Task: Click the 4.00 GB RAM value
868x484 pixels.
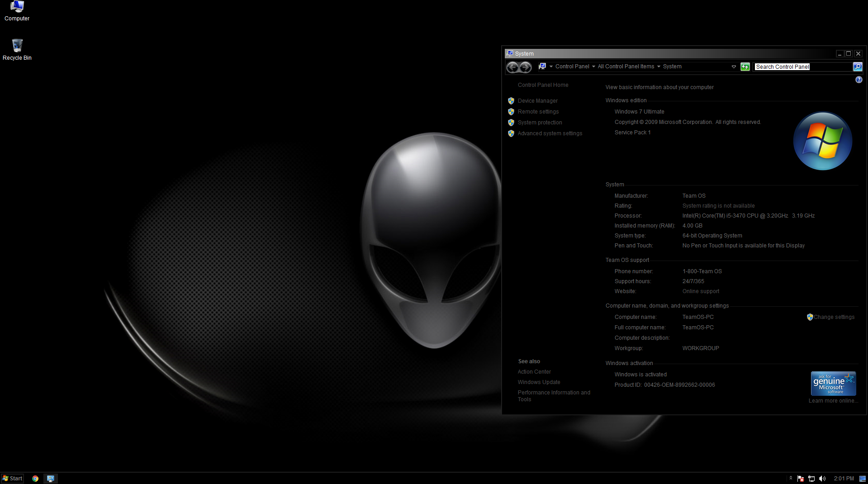Action: [692, 226]
